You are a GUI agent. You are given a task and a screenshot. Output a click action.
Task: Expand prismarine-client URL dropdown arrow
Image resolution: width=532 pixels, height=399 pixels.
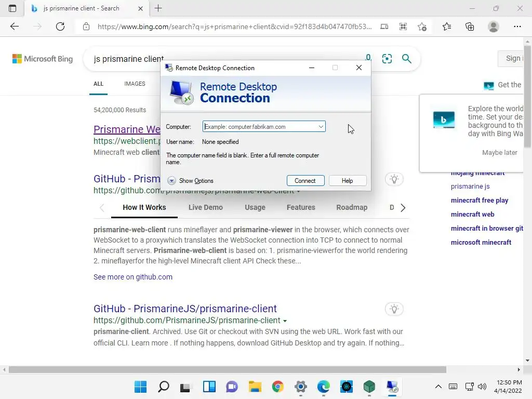(285, 321)
